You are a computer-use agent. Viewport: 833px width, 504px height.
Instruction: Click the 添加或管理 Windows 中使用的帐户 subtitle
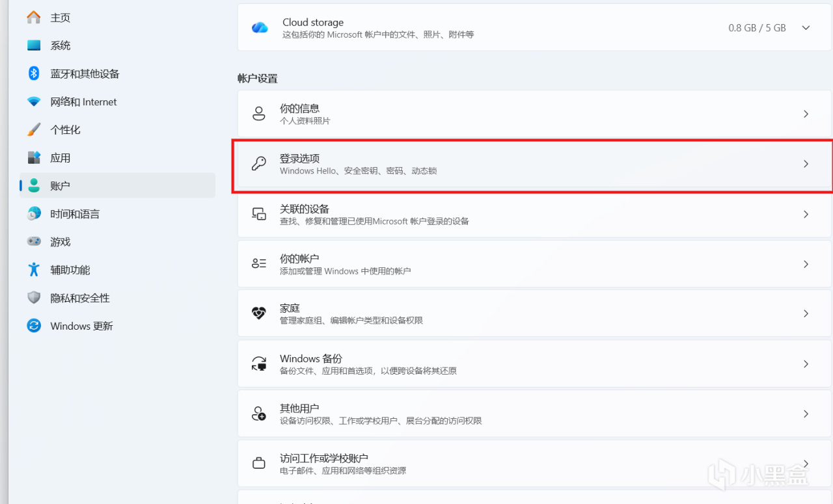point(345,271)
